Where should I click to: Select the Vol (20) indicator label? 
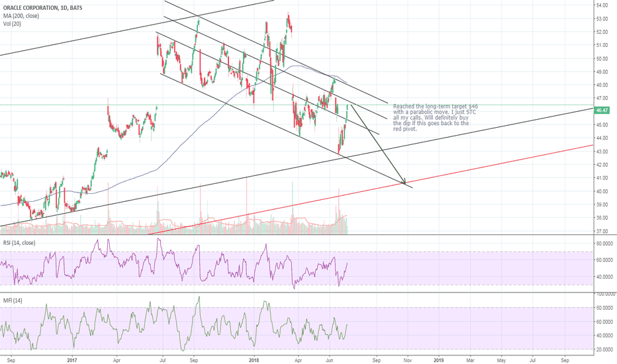click(12, 24)
